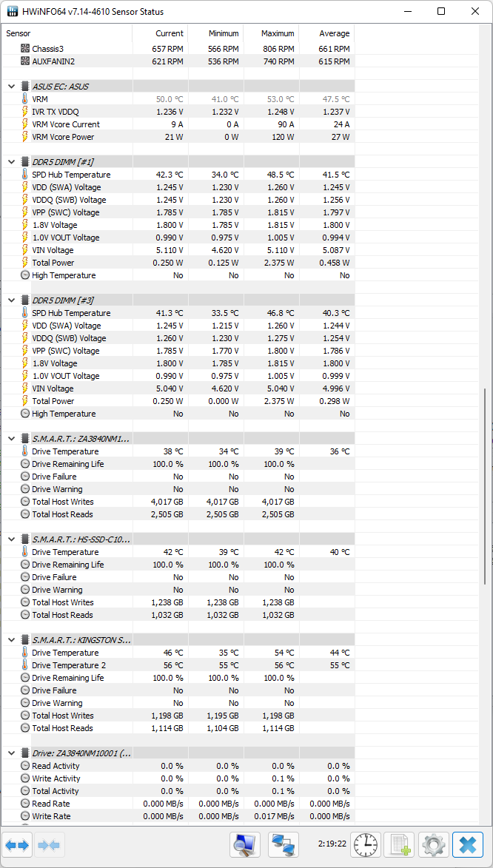Select the VDD (SWA) Voltage row under DIMM #1
The width and height of the screenshot is (493, 868).
tap(177, 187)
